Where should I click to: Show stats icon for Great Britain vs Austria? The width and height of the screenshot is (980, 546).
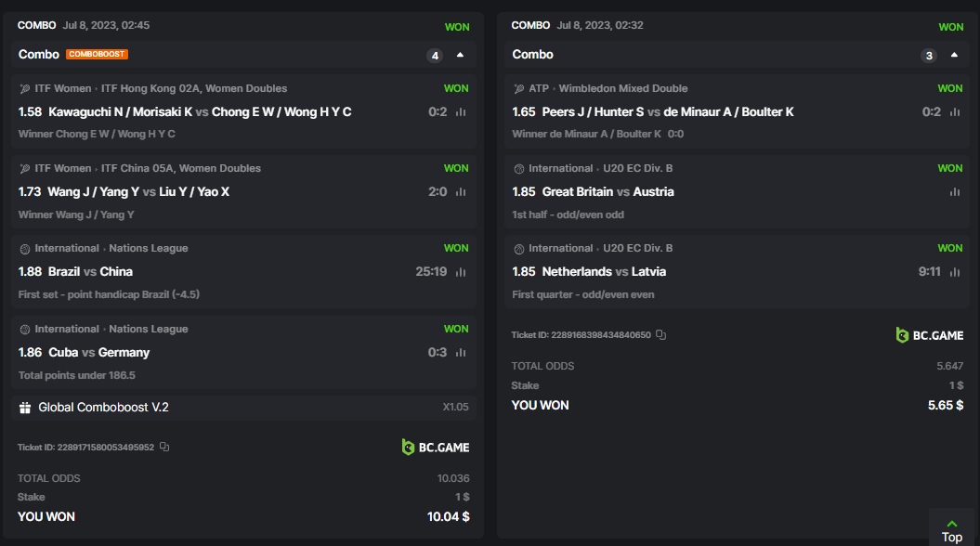955,192
